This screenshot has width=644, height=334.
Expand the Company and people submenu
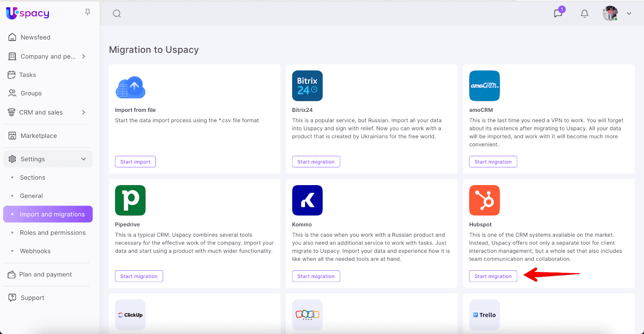84,56
